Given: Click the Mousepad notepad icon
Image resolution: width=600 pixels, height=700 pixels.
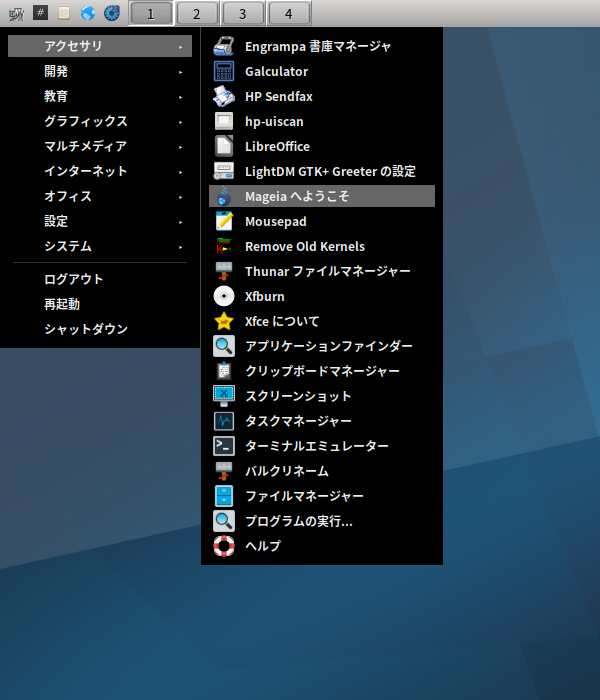Looking at the screenshot, I should point(224,221).
